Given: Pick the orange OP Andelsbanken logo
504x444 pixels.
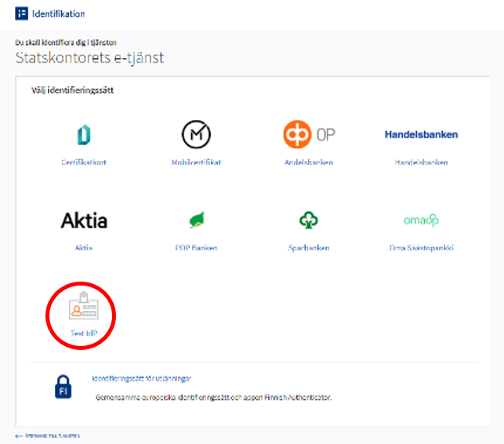Looking at the screenshot, I should [x=309, y=135].
